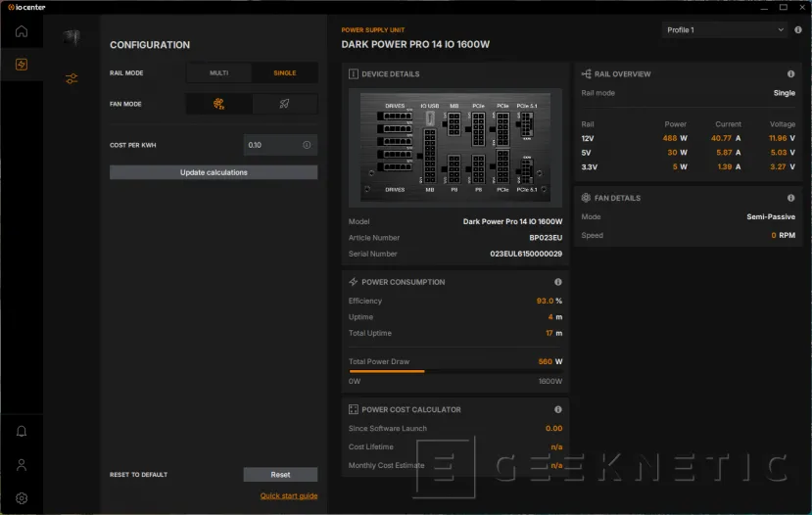Viewport: 812px width, 515px height.
Task: Select the PSU device thumbnail
Action: coord(72,37)
